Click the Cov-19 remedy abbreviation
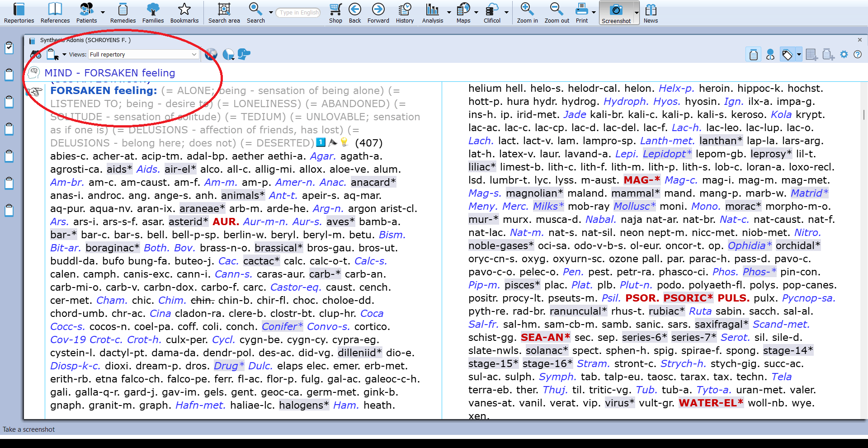Image resolution: width=868 pixels, height=448 pixels. (x=68, y=340)
